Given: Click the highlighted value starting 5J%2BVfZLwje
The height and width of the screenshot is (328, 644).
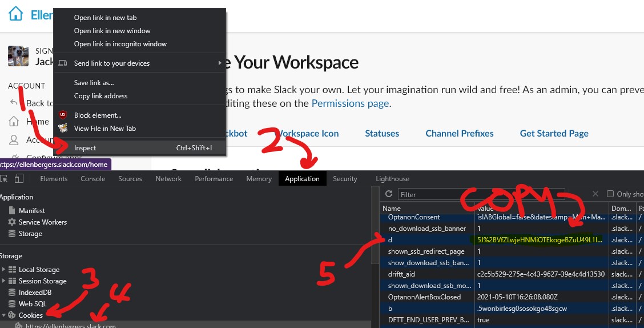Looking at the screenshot, I should tap(540, 239).
